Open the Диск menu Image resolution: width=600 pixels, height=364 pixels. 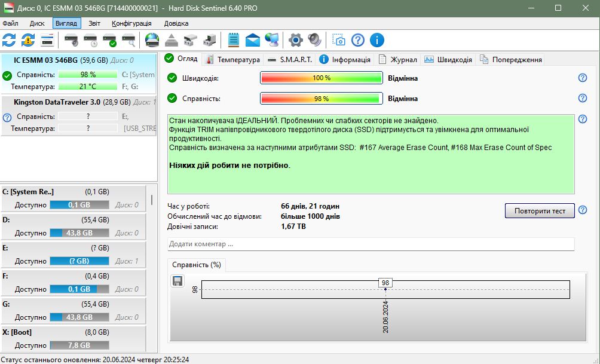pos(37,23)
